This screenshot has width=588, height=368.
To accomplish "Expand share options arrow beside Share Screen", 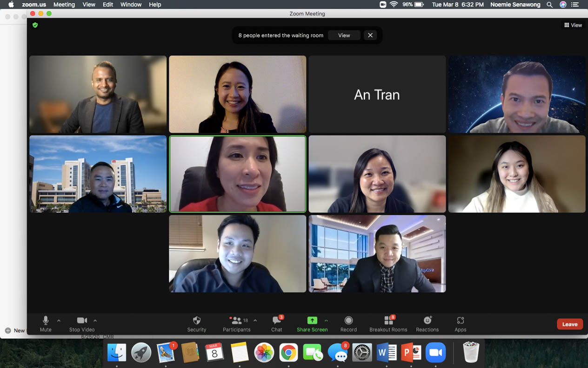I will click(x=326, y=320).
